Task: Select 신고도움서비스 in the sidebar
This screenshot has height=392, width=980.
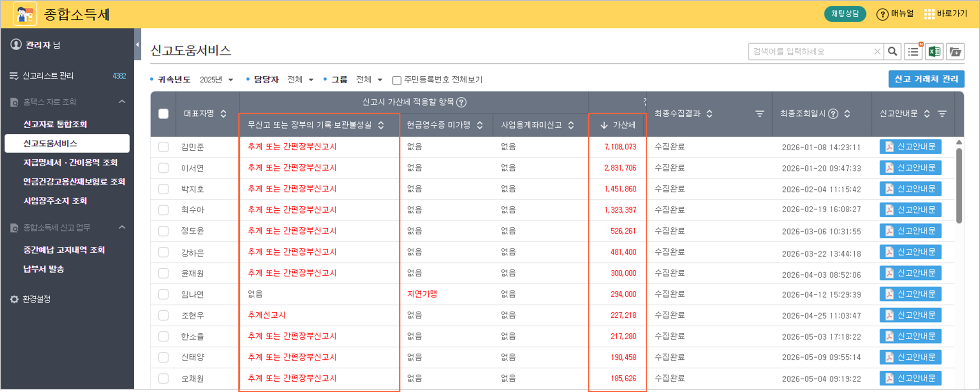Action: click(x=67, y=143)
